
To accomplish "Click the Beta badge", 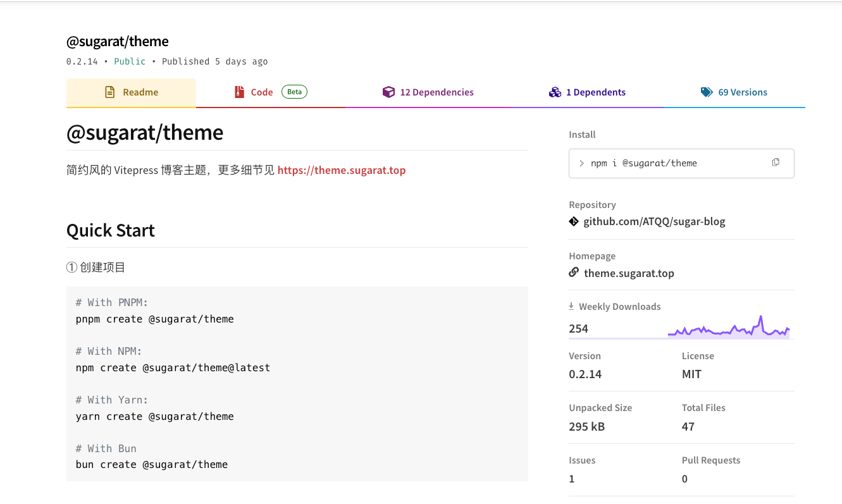I will (x=294, y=92).
